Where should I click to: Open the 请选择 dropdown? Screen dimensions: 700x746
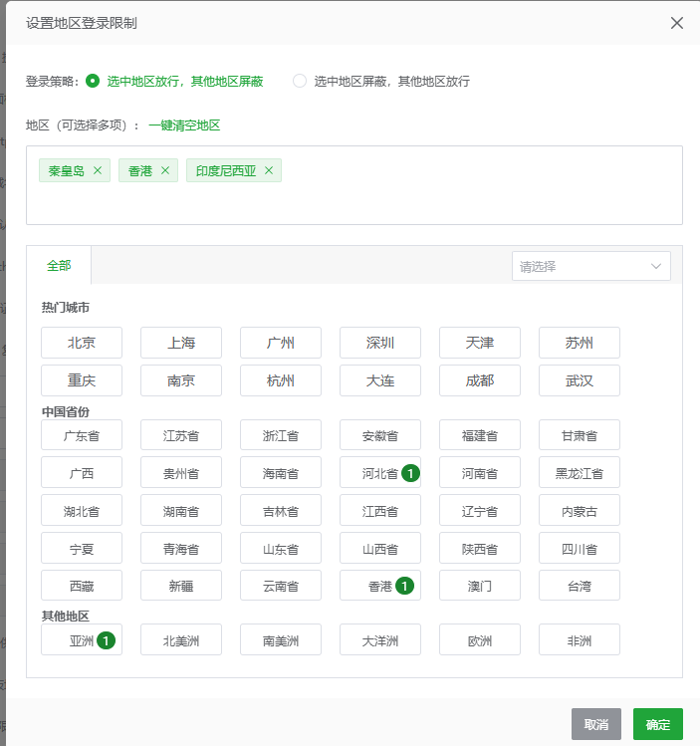pos(591,266)
